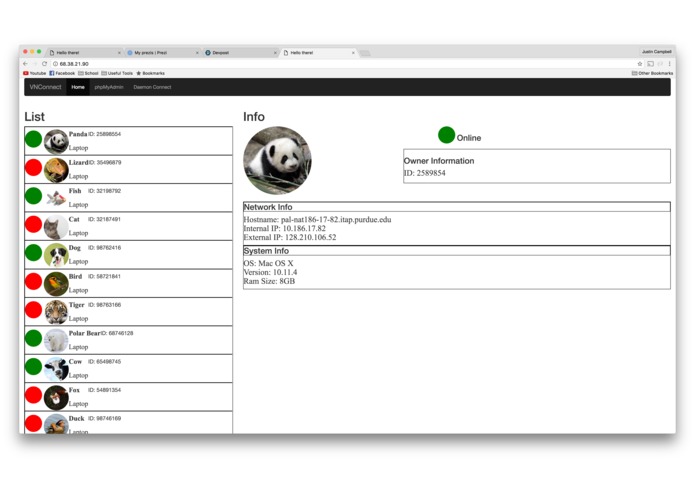
Task: Click the browser back arrow
Action: (25, 64)
